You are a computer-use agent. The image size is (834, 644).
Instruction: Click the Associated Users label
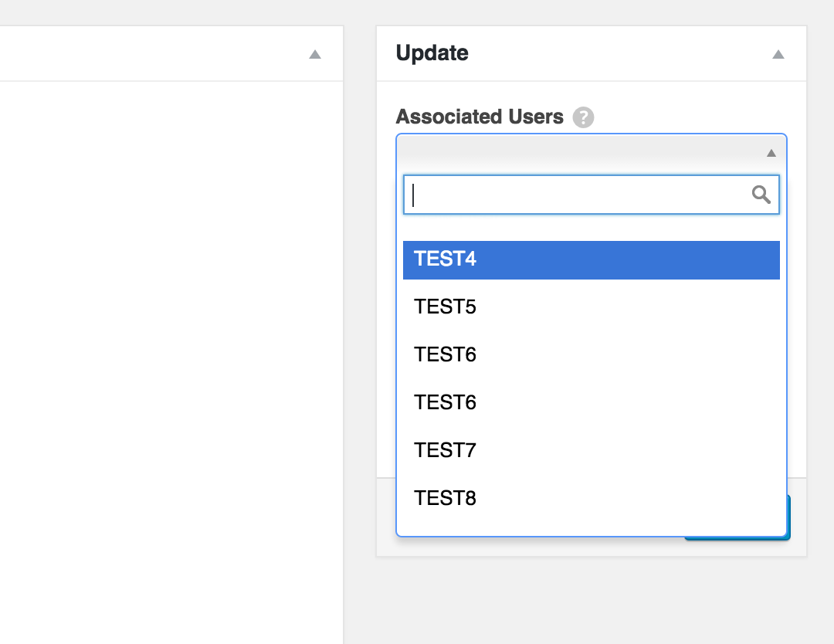[479, 117]
